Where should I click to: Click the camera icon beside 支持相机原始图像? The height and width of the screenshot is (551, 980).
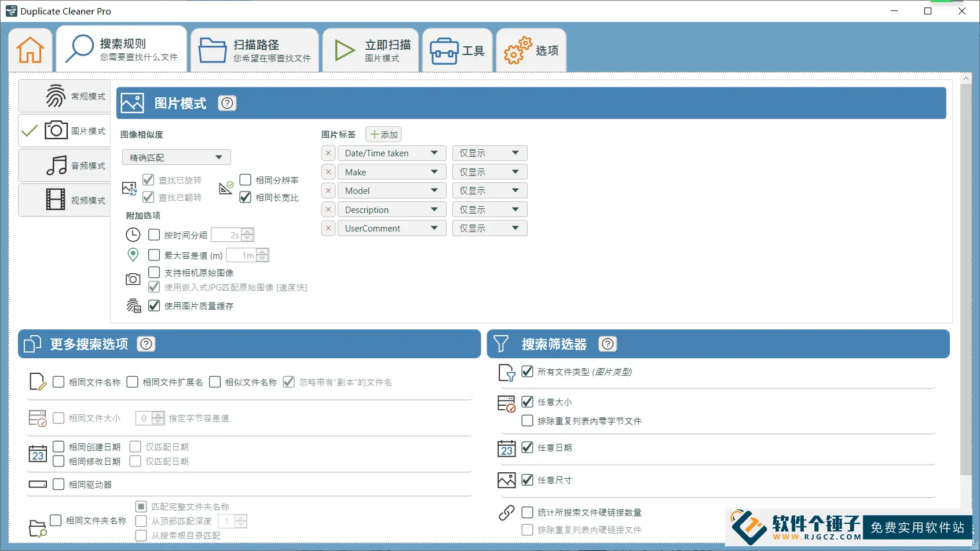point(133,279)
